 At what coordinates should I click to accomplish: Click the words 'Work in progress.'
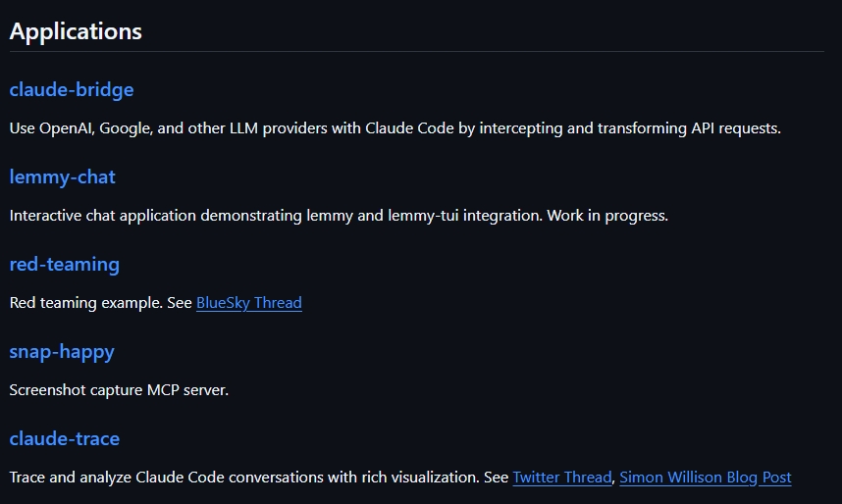607,216
